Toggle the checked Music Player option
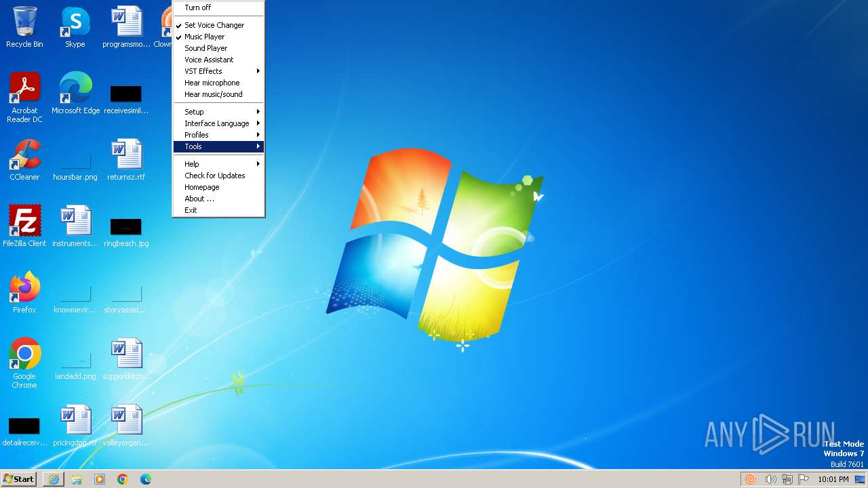 pyautogui.click(x=218, y=37)
